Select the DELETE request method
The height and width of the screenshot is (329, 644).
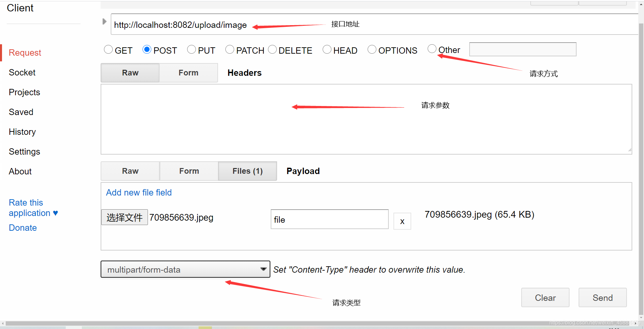click(272, 49)
